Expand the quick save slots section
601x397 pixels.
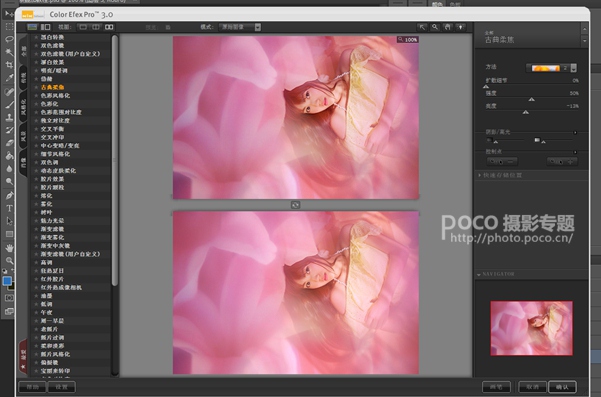pos(502,175)
